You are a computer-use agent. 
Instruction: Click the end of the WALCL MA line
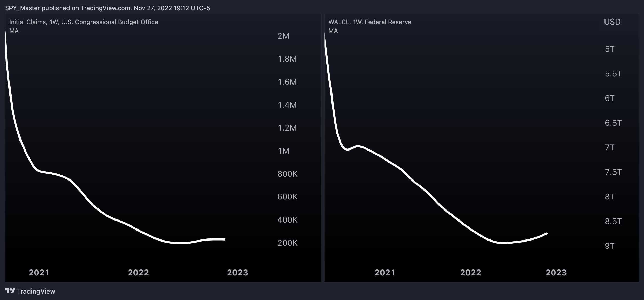547,234
